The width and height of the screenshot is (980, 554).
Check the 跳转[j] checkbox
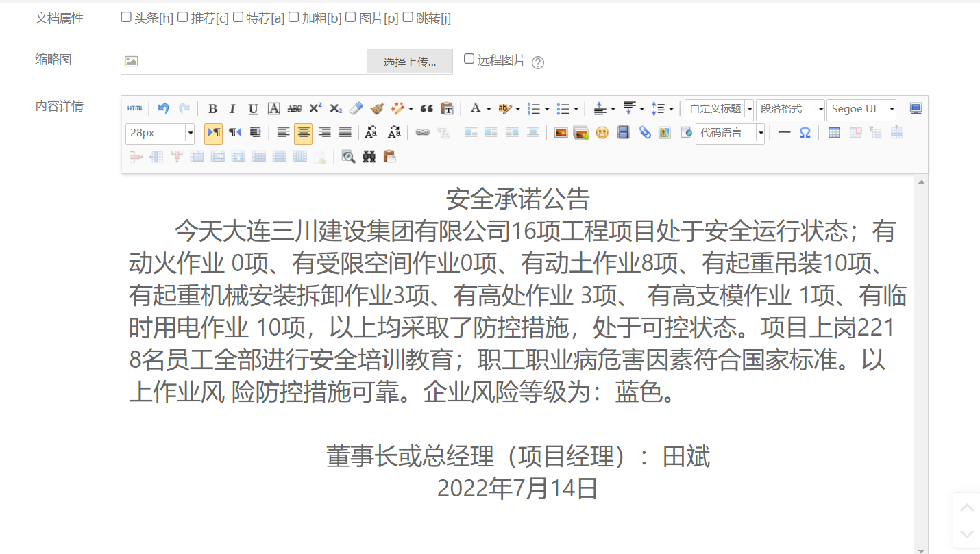click(x=408, y=17)
